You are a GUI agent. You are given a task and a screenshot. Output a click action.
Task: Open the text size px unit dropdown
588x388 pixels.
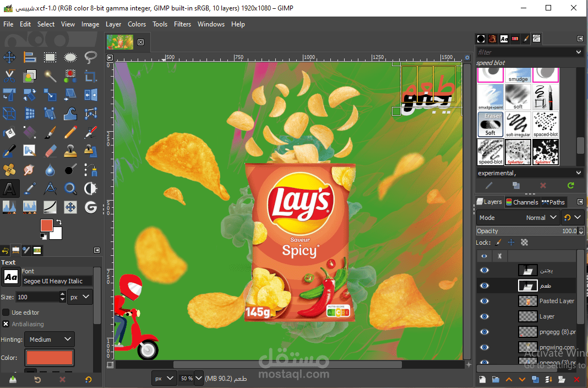[x=80, y=297]
